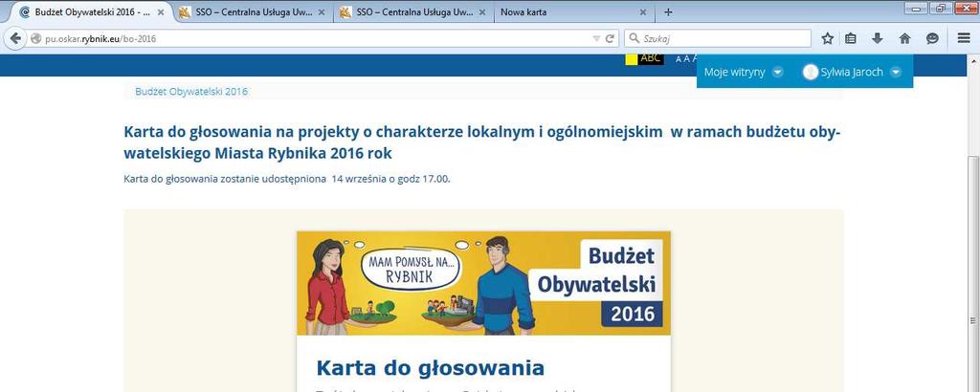980x392 pixels.
Task: Click the yellow square contrast icon
Action: pos(632,58)
